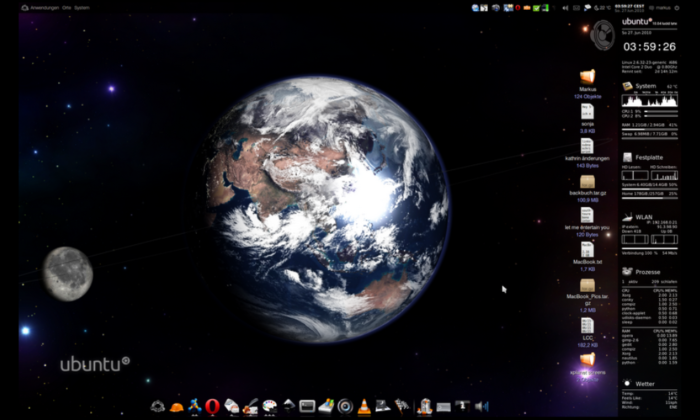Screen dimensions: 700x420
Task: Open the Orte menu
Action: 67,8
